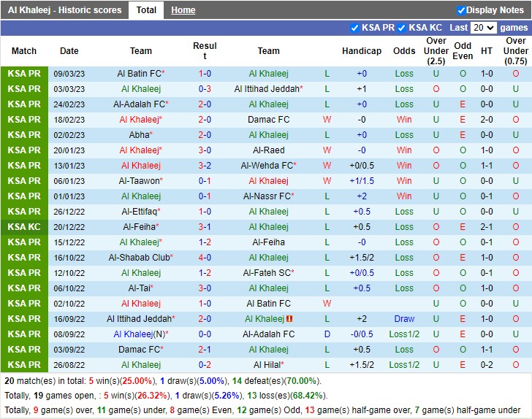
Task: Click the Al Khaleej - Historic scores title
Action: click(x=65, y=10)
